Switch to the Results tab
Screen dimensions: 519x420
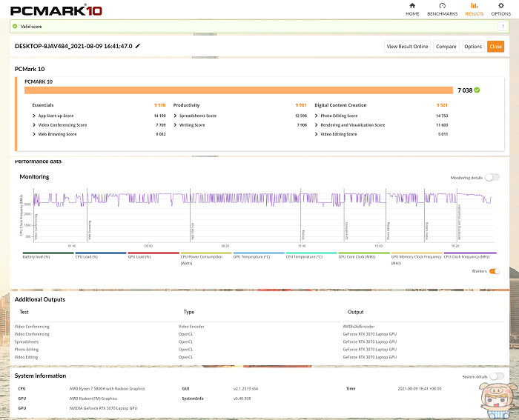point(474,10)
